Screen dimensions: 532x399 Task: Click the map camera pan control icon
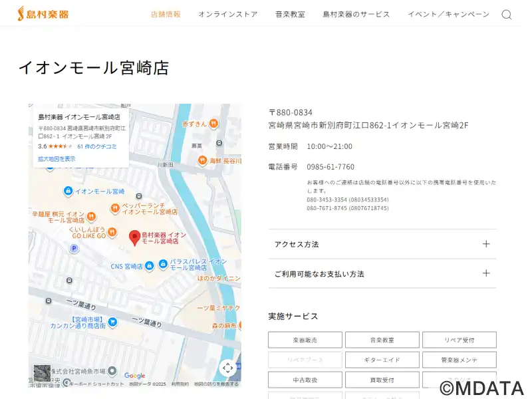click(227, 368)
